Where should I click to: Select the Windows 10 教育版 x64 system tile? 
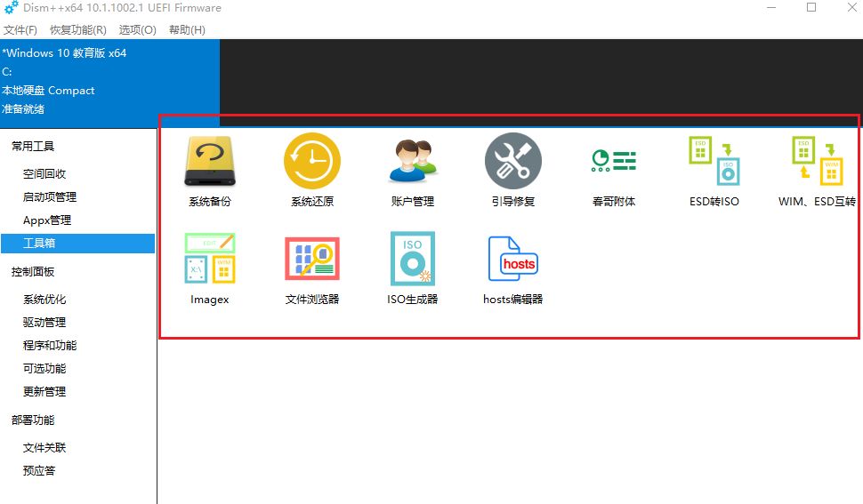click(x=110, y=82)
